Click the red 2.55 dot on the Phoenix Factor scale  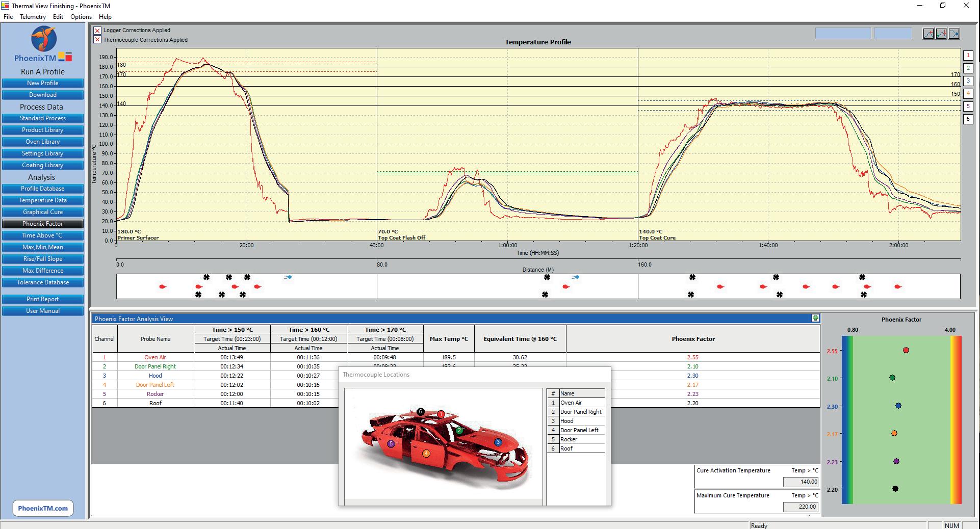[x=906, y=350]
